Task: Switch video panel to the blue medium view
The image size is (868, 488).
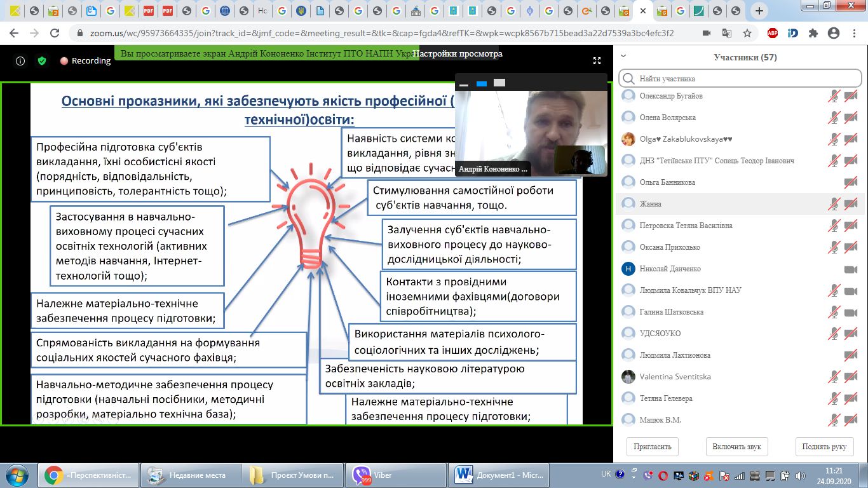Action: pos(482,83)
